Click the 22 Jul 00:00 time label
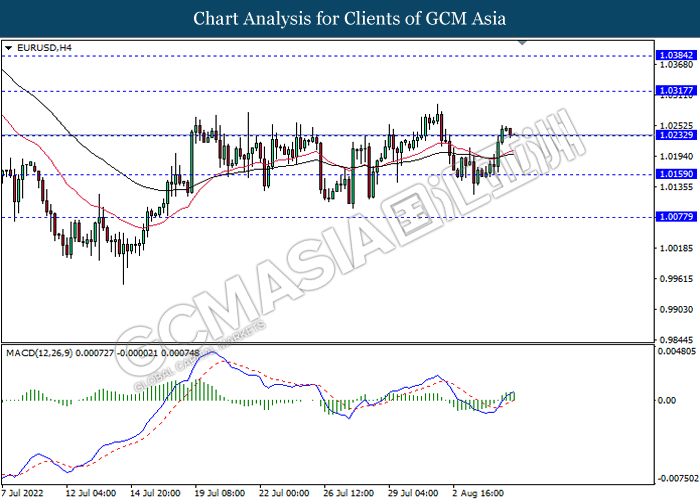700x500 pixels. coord(284,493)
